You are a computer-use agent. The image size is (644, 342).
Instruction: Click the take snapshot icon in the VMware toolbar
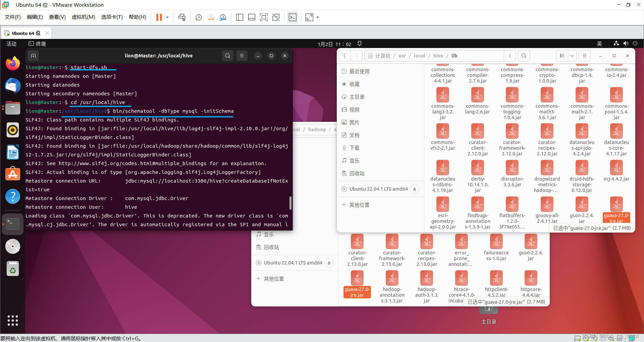click(x=199, y=17)
